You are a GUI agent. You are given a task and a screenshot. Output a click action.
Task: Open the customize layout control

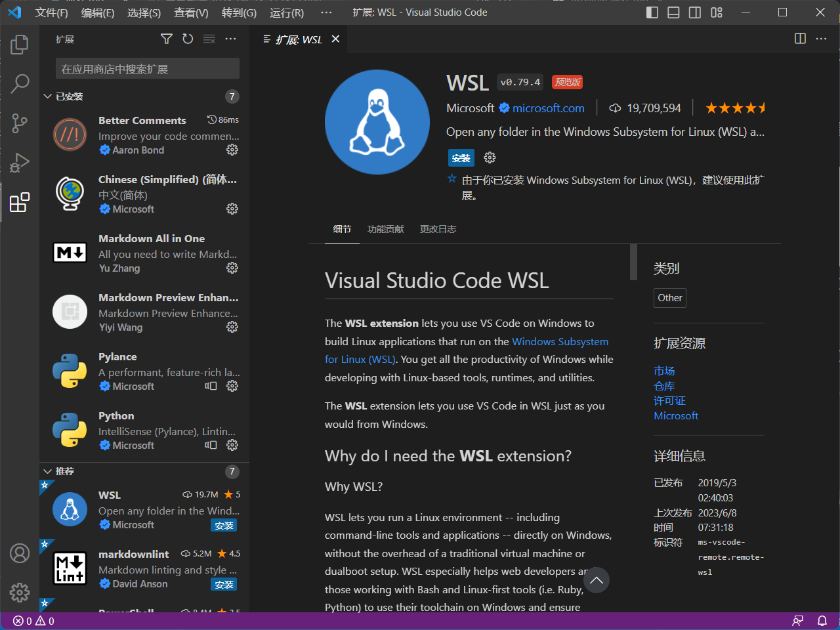click(x=717, y=12)
